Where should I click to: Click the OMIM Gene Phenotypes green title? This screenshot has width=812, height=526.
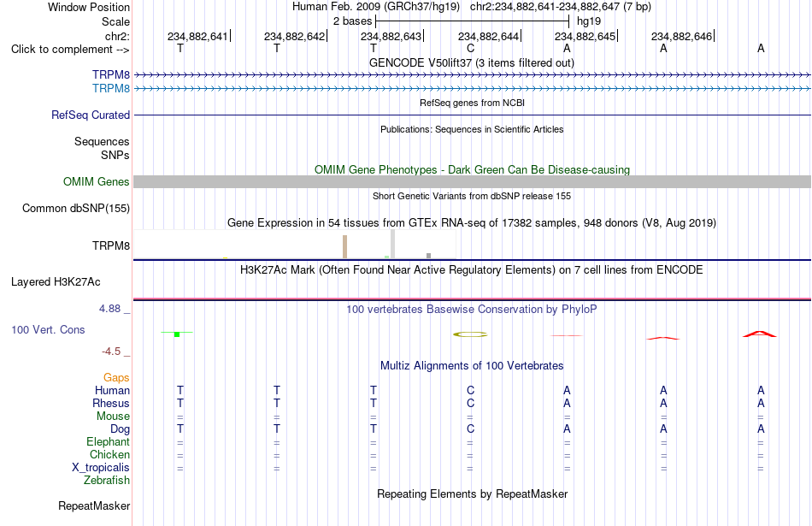[x=472, y=170]
